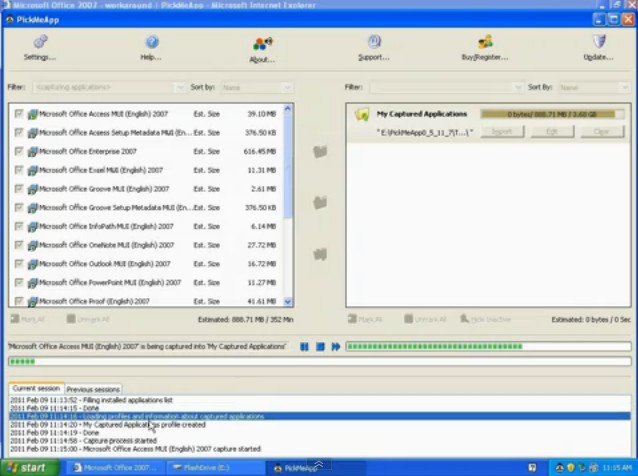Click the Office OneNote MUI app icon
Viewport: 638px width, 476px height.
(33, 245)
